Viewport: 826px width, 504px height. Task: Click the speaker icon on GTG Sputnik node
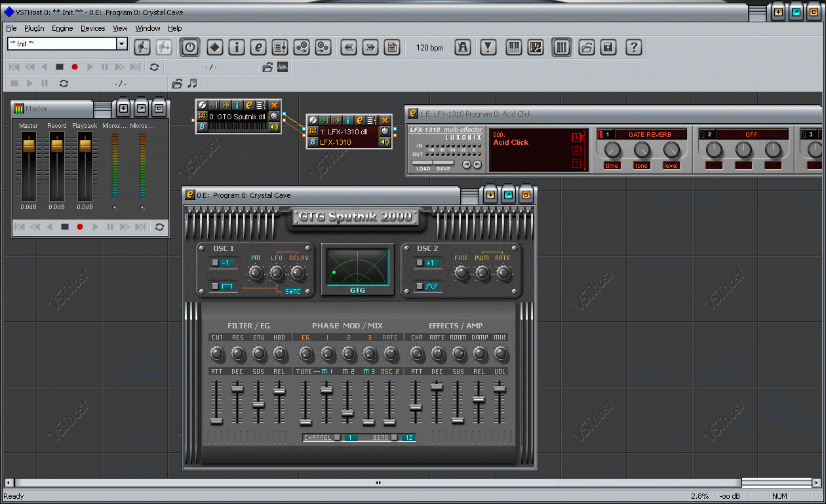[274, 126]
